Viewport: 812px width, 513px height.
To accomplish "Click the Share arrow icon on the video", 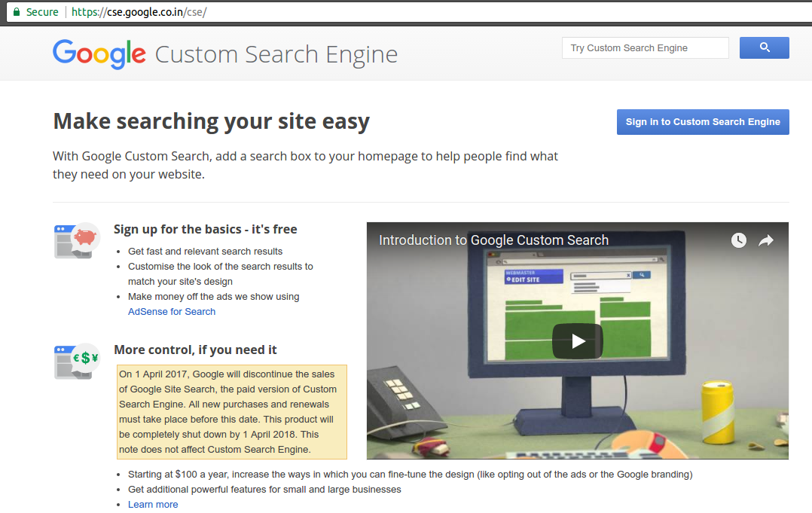I will 766,240.
